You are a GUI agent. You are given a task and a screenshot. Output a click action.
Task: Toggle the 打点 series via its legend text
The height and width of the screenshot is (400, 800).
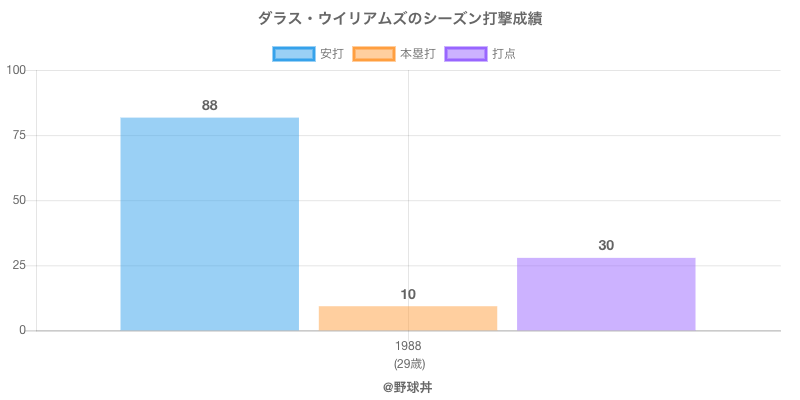[504, 54]
